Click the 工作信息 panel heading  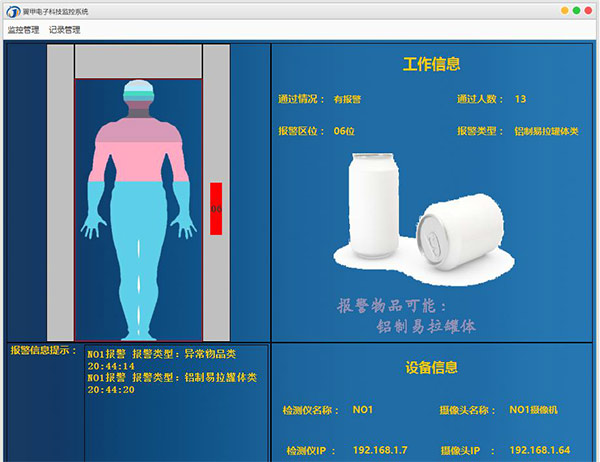pyautogui.click(x=431, y=64)
